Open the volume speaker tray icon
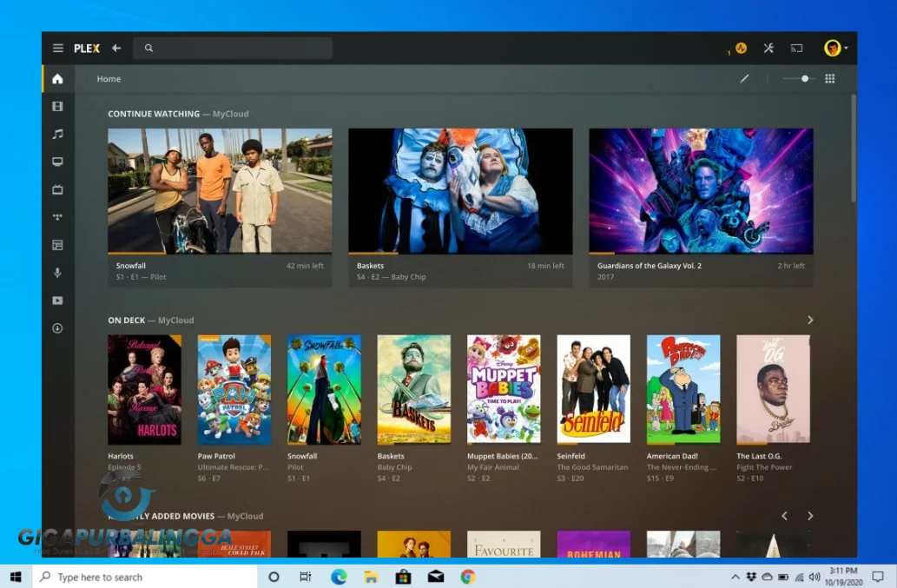897x588 pixels. point(815,577)
